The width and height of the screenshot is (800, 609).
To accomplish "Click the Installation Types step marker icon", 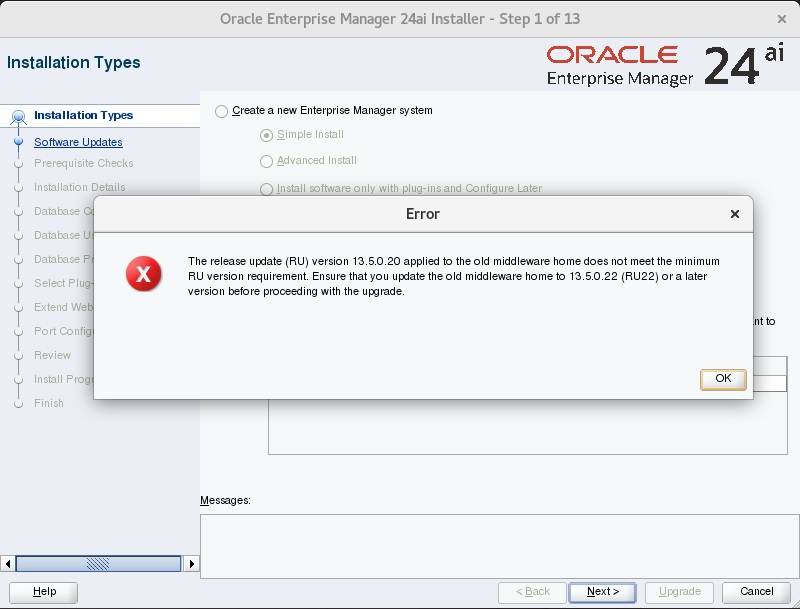I will click(x=18, y=117).
